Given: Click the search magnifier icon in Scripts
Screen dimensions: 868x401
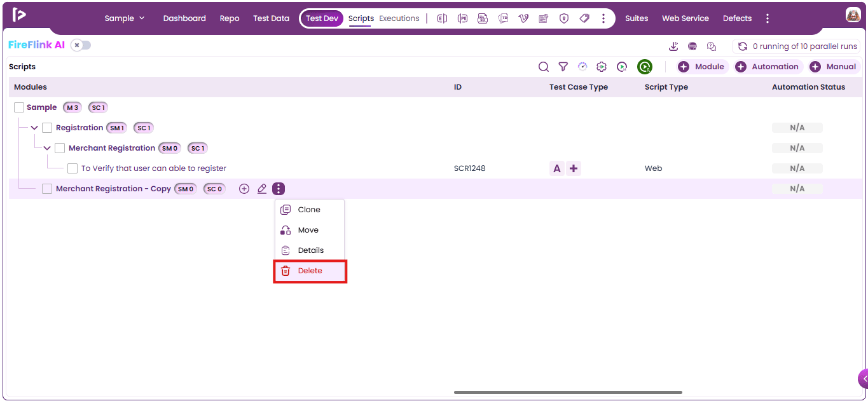Looking at the screenshot, I should (544, 67).
